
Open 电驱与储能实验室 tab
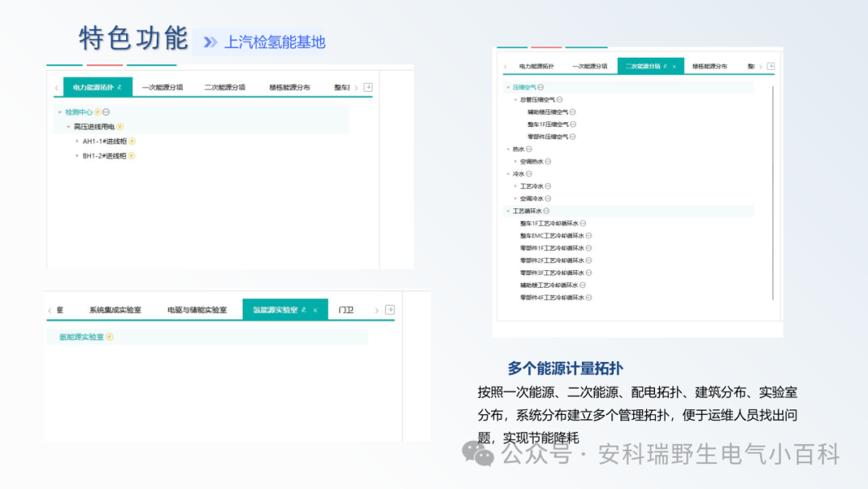click(197, 310)
